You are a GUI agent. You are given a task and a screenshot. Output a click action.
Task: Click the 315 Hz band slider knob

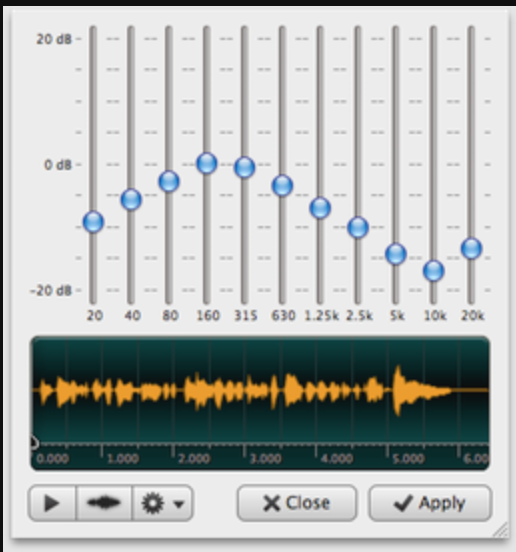[x=245, y=167]
